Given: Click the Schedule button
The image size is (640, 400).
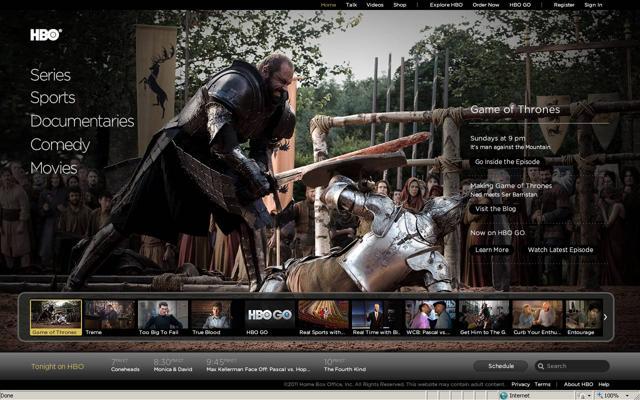Looking at the screenshot, I should tap(501, 366).
